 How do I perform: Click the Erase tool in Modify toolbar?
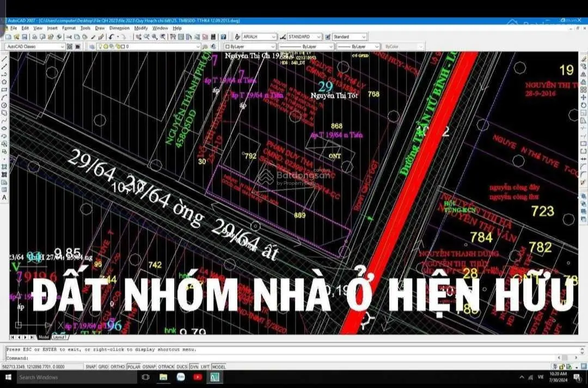tap(584, 59)
